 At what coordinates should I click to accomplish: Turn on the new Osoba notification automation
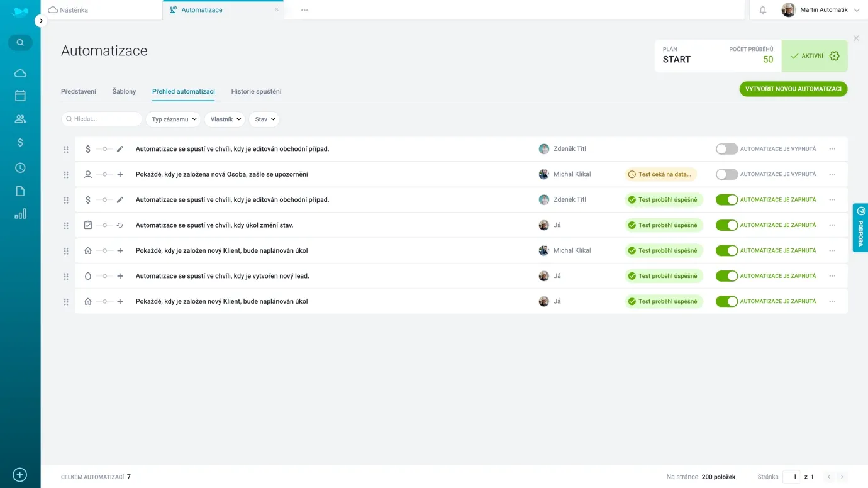[x=726, y=174]
